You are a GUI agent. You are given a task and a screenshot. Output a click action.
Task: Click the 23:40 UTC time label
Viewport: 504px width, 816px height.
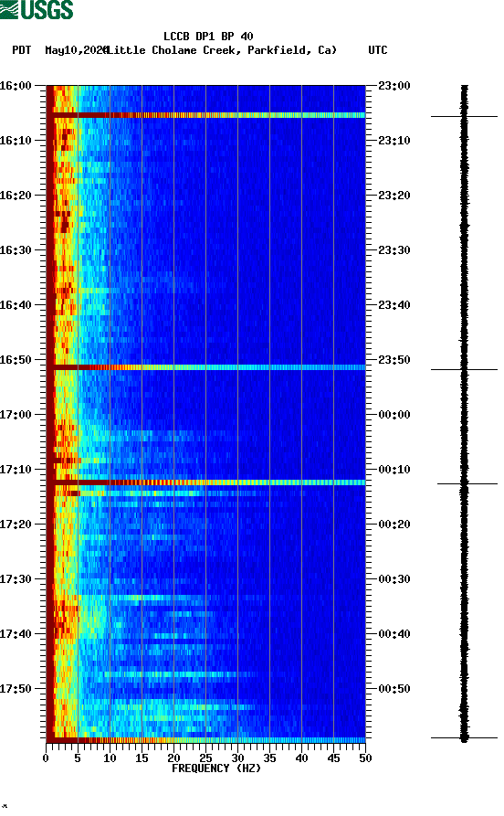pos(394,305)
